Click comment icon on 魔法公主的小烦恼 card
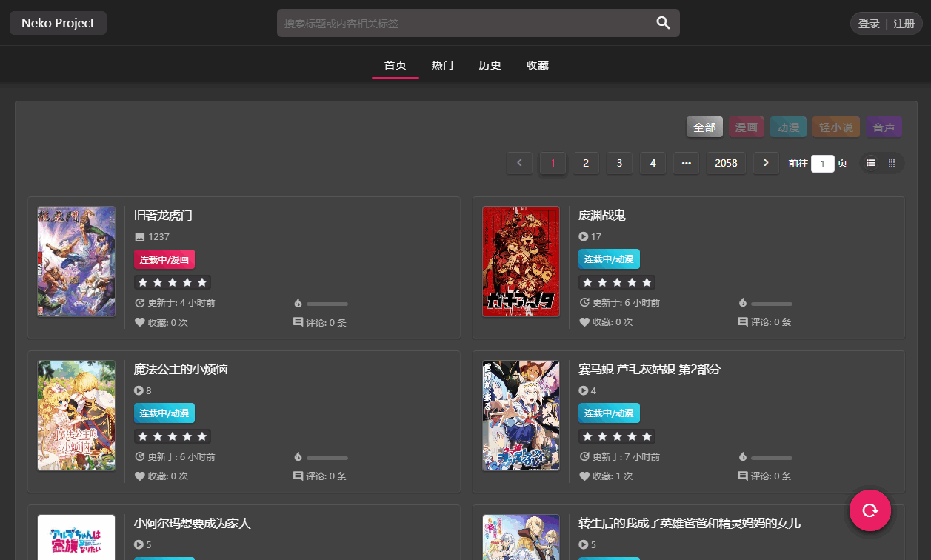 [298, 476]
